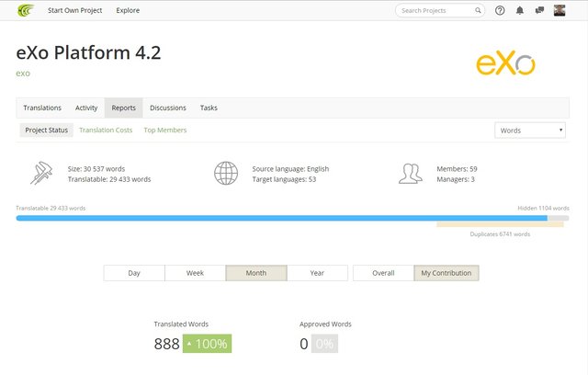
Task: Open the exo owner link
Action: click(23, 74)
